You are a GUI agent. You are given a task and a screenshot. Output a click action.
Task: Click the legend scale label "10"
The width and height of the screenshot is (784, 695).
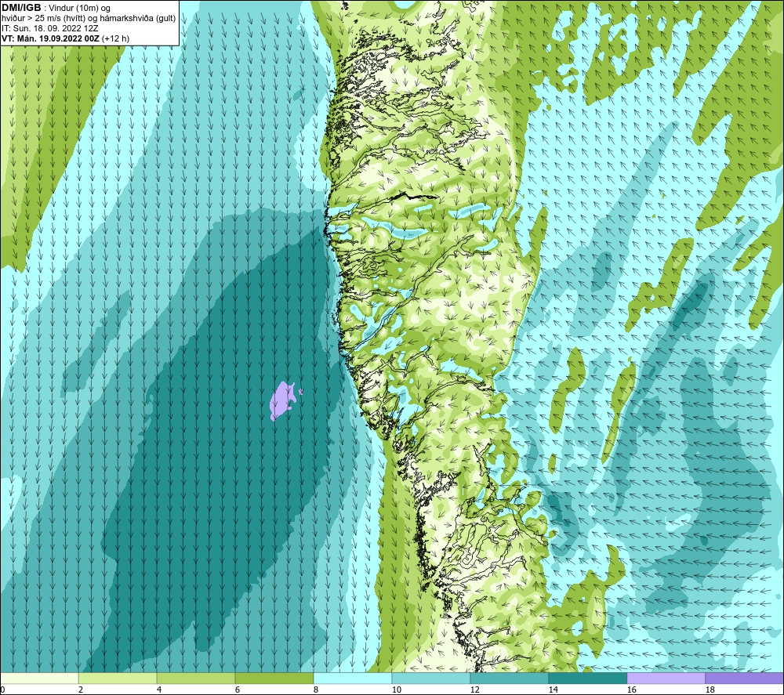[x=396, y=690]
